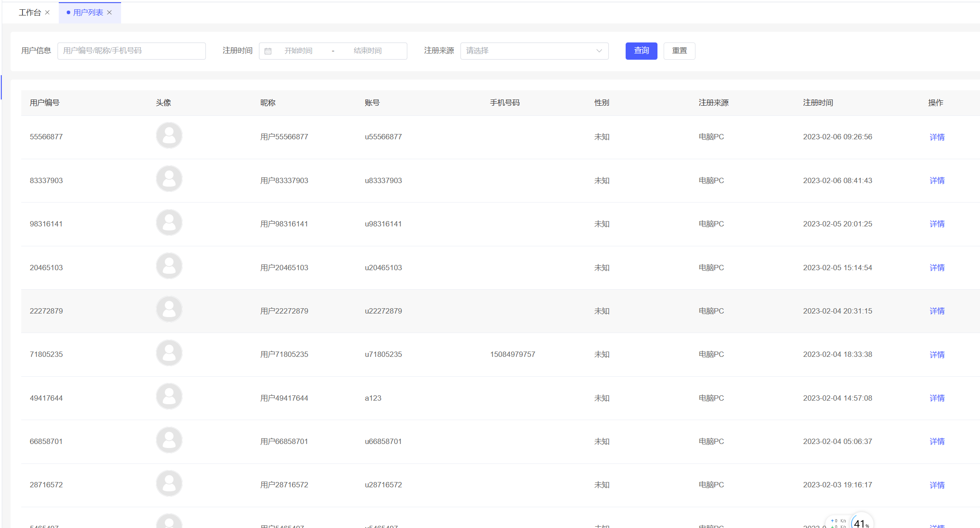The image size is (980, 528).
Task: Close the 用户列表 tab
Action: point(110,12)
